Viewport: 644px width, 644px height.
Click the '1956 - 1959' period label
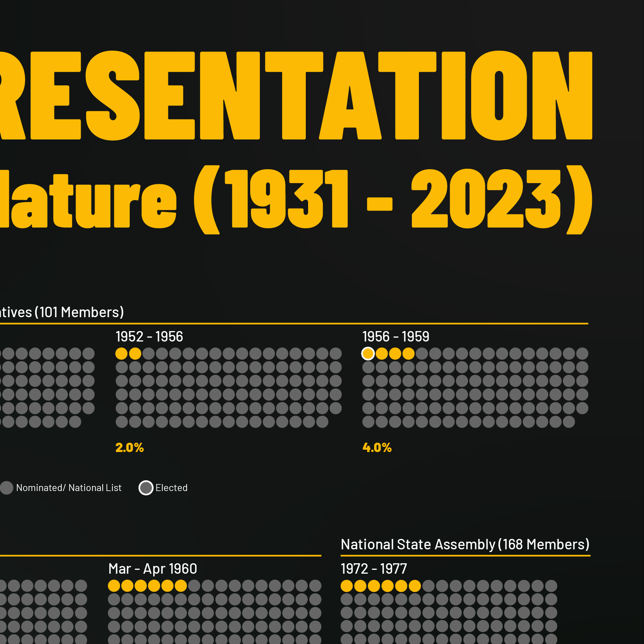pyautogui.click(x=396, y=336)
